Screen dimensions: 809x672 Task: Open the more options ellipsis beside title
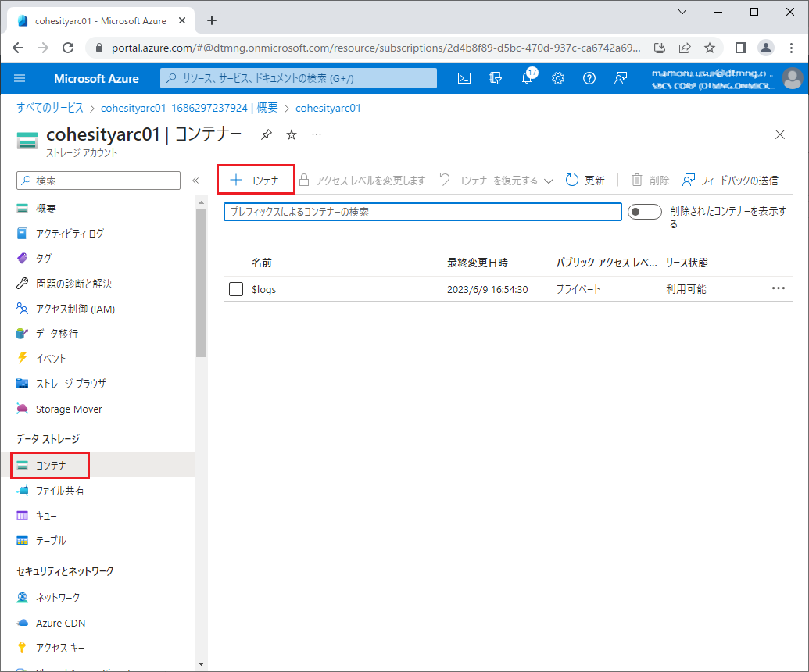coord(317,134)
